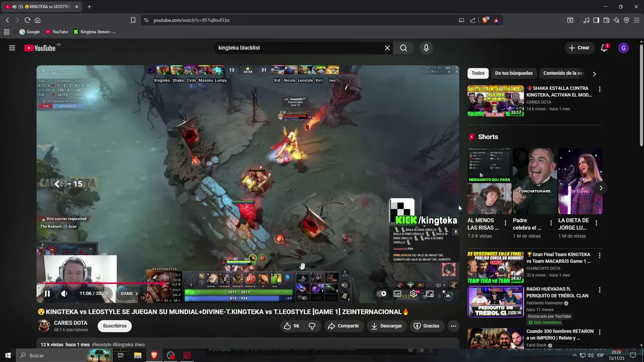Mute the video volume
Viewport: 644px width, 362px height.
(64, 294)
